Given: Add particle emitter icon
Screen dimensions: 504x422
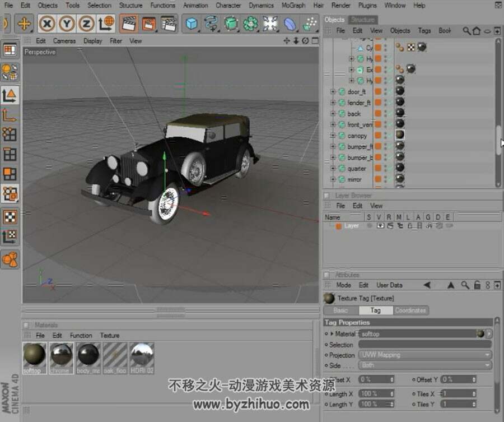Looking at the screenshot, I should click(x=309, y=24).
